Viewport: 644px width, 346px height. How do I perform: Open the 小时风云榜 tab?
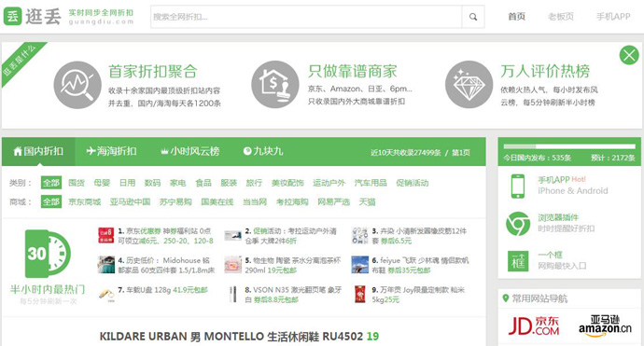(x=189, y=151)
